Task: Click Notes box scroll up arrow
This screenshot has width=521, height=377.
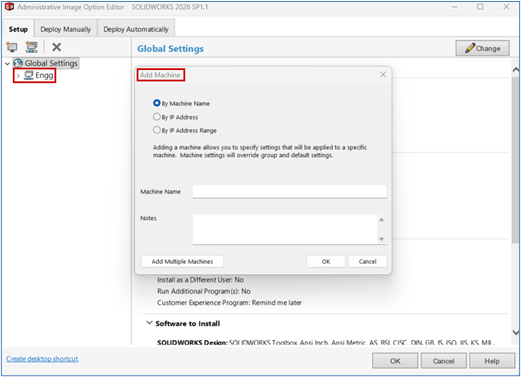Action: (x=382, y=219)
